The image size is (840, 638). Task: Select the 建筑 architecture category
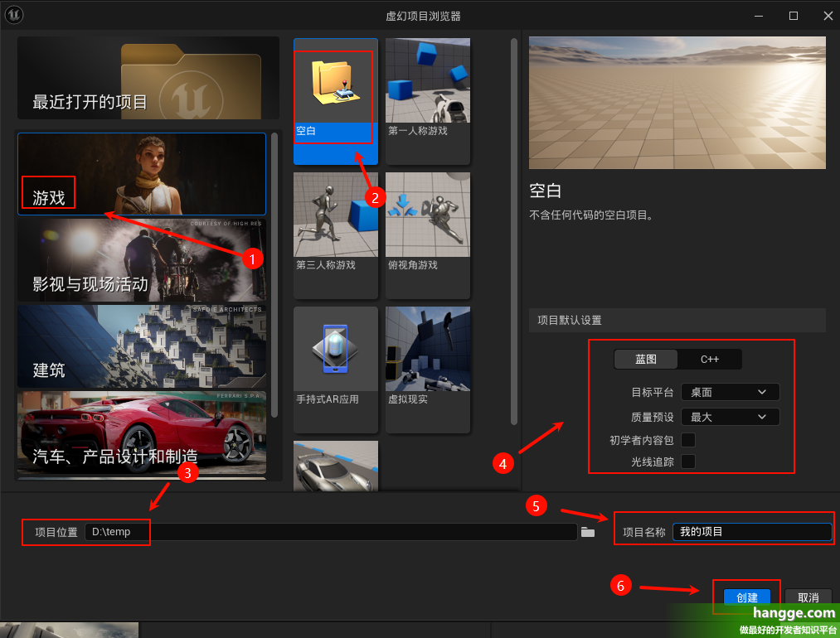pos(142,346)
